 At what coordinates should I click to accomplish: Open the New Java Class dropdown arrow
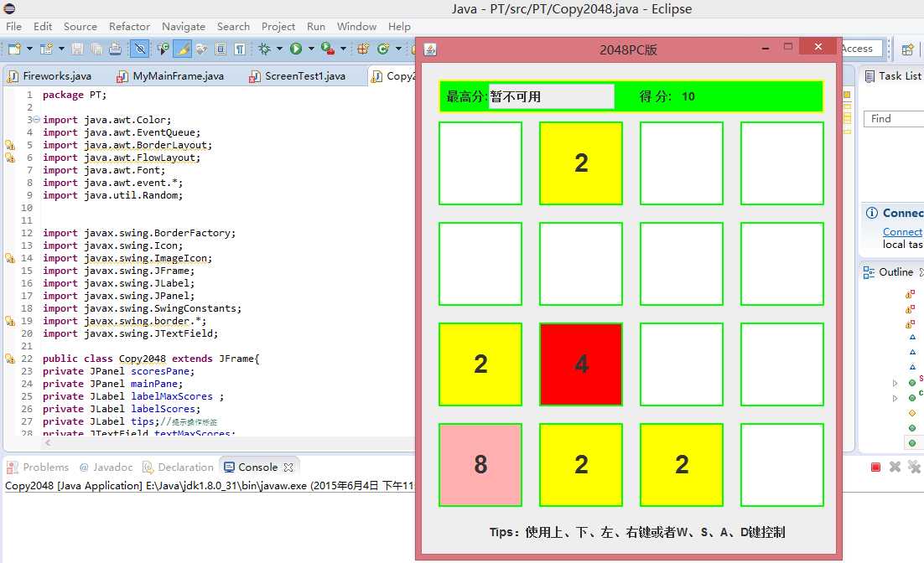pyautogui.click(x=398, y=49)
